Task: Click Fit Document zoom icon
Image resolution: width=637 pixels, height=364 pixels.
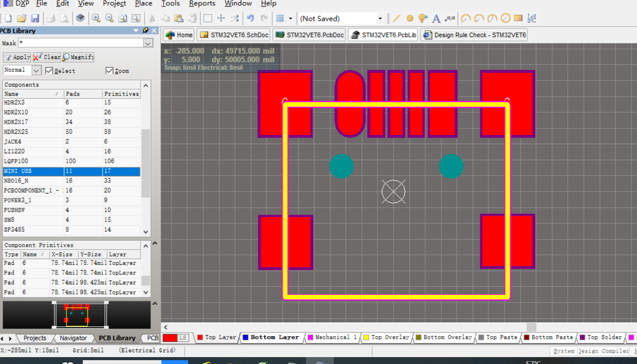Action: click(x=123, y=18)
